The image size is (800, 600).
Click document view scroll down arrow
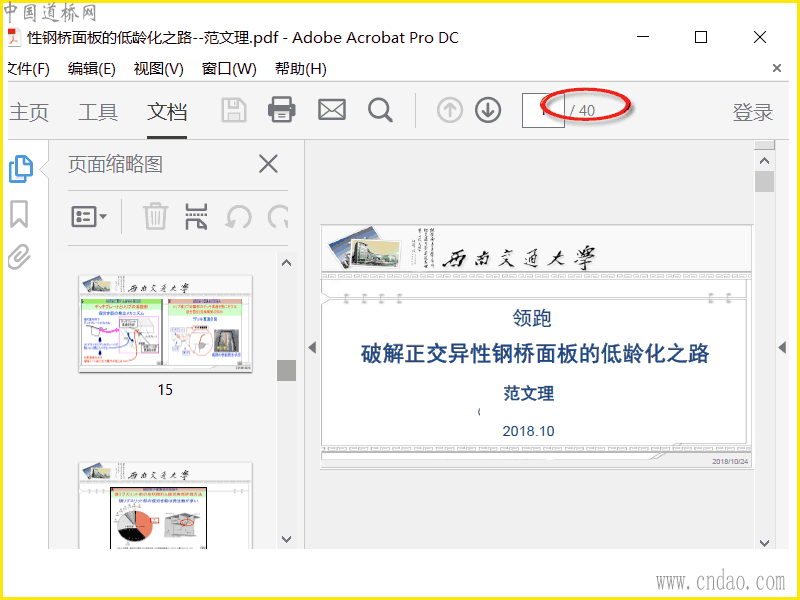pos(764,543)
